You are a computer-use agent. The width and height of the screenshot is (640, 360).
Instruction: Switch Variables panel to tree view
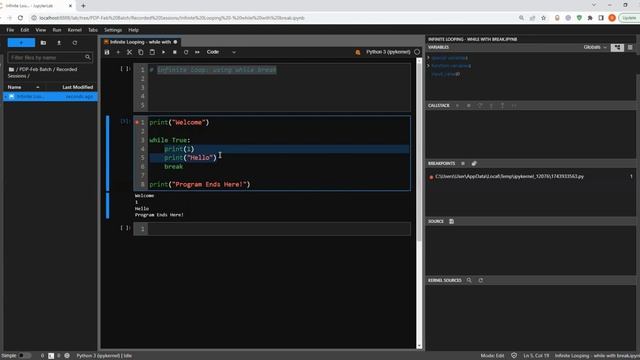pos(617,47)
